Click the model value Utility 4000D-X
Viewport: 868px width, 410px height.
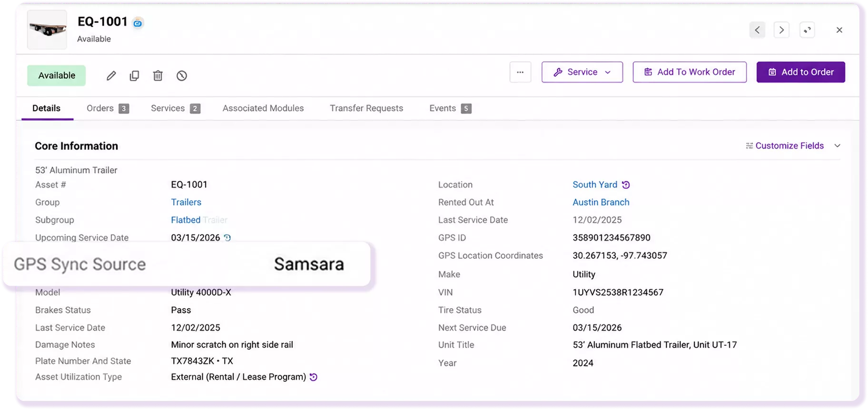[x=201, y=293]
